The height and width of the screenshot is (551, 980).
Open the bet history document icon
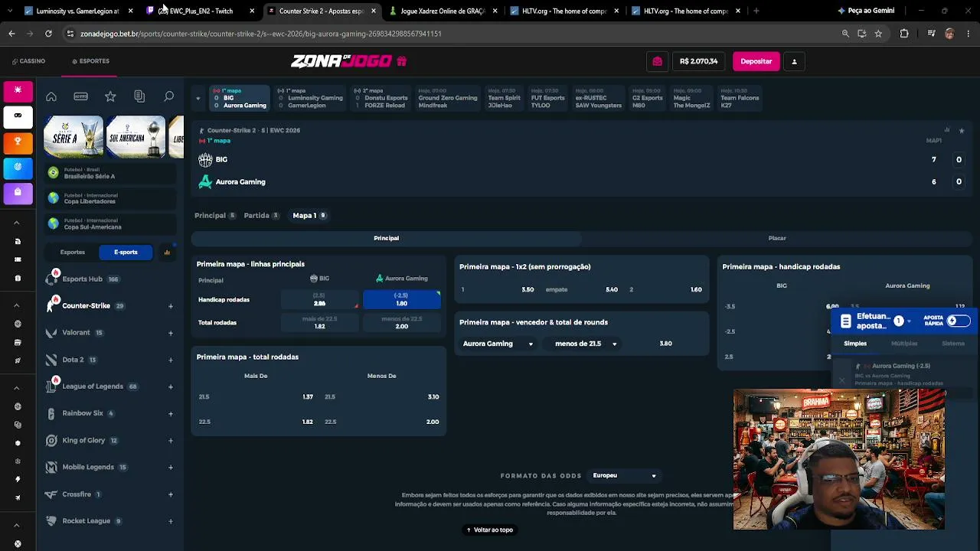tap(139, 96)
